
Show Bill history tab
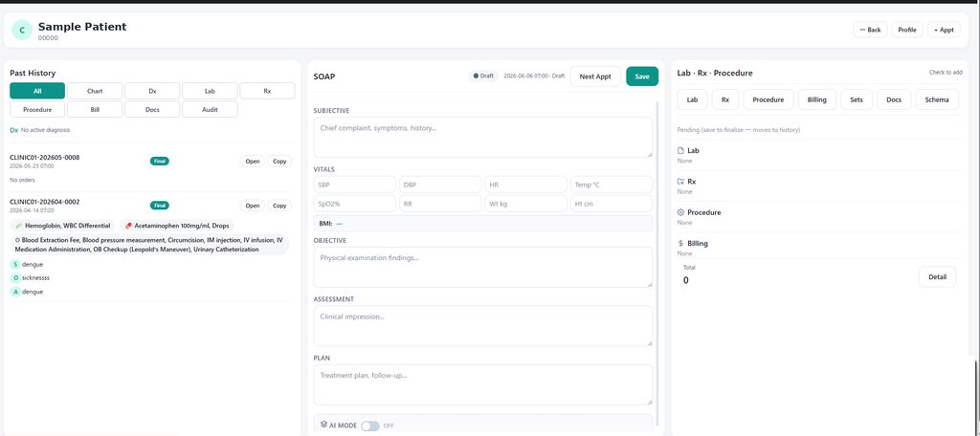point(95,109)
